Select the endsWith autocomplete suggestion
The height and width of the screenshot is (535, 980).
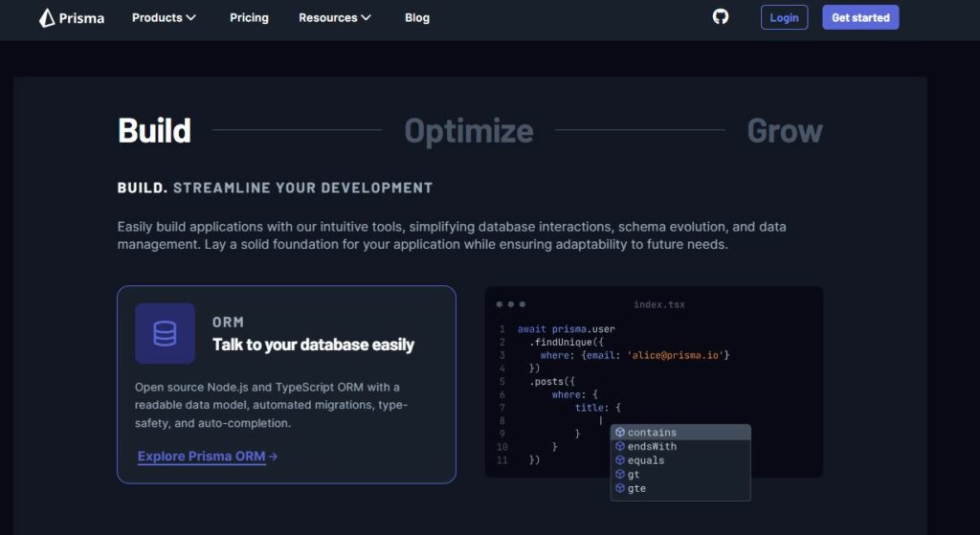point(680,446)
